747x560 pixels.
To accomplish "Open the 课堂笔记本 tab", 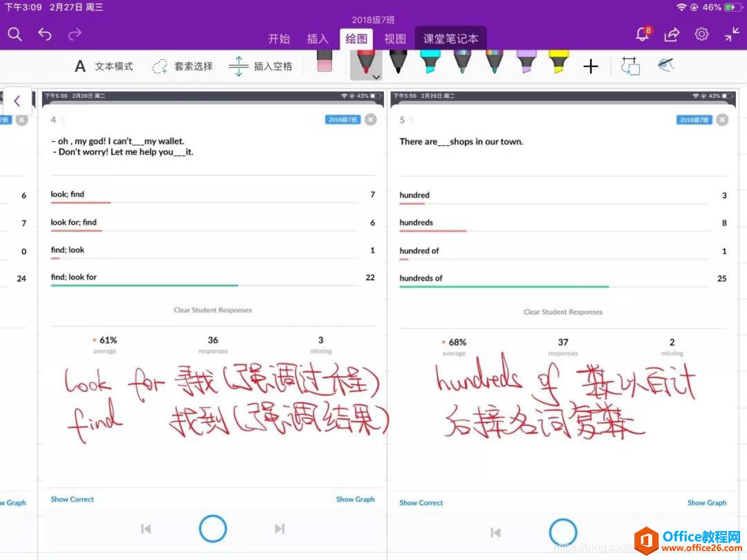I will (x=450, y=39).
